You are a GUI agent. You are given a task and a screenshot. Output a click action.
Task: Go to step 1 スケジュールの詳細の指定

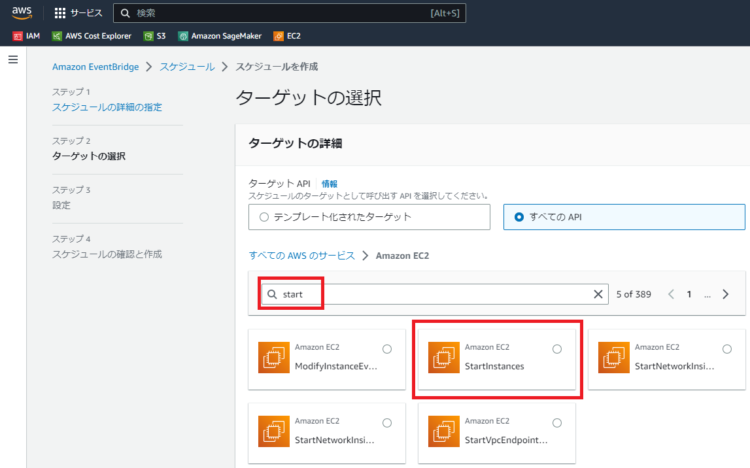(x=107, y=107)
